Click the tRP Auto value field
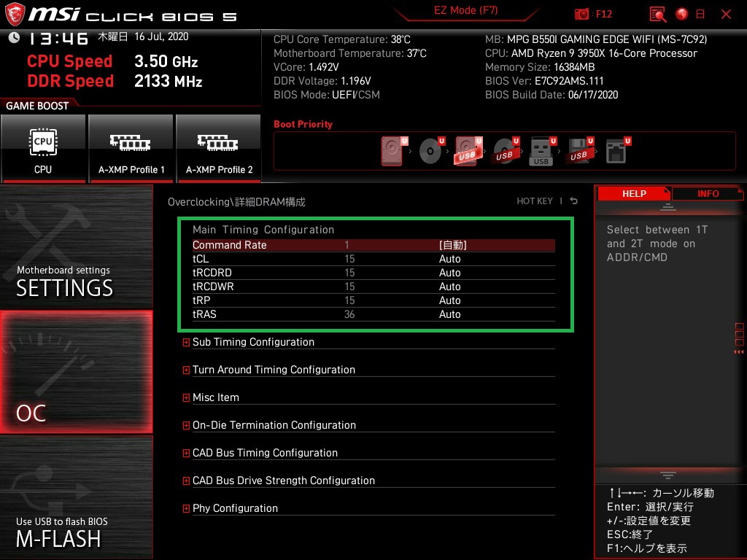This screenshot has width=747, height=560. coord(449,300)
